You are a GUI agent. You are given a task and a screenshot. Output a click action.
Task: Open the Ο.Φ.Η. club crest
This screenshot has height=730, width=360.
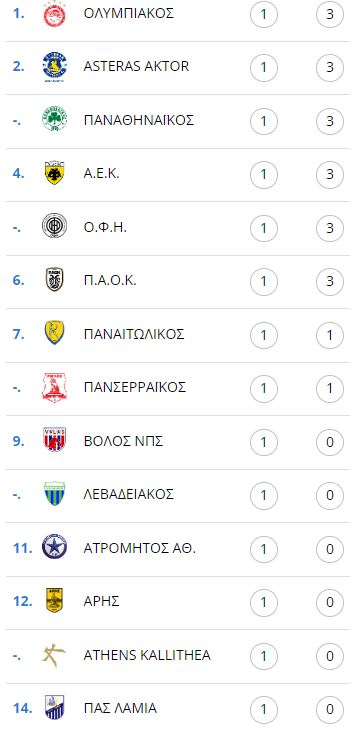[54, 227]
